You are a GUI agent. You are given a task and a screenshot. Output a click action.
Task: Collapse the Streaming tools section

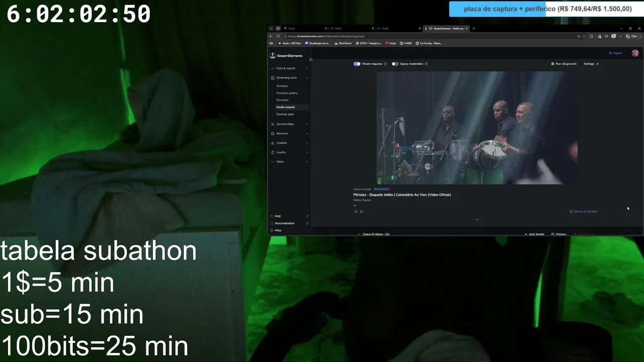[x=289, y=78]
